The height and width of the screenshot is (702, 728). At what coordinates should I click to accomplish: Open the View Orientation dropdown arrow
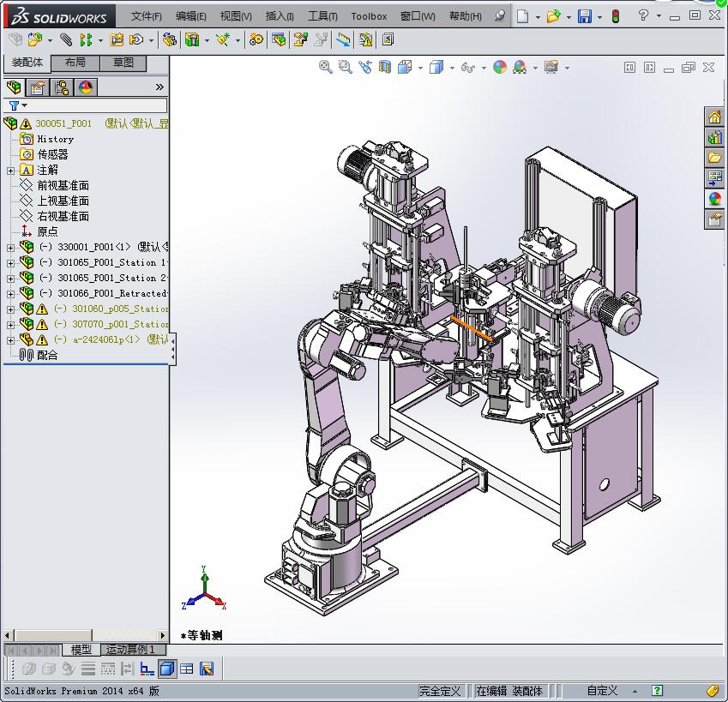(x=420, y=68)
